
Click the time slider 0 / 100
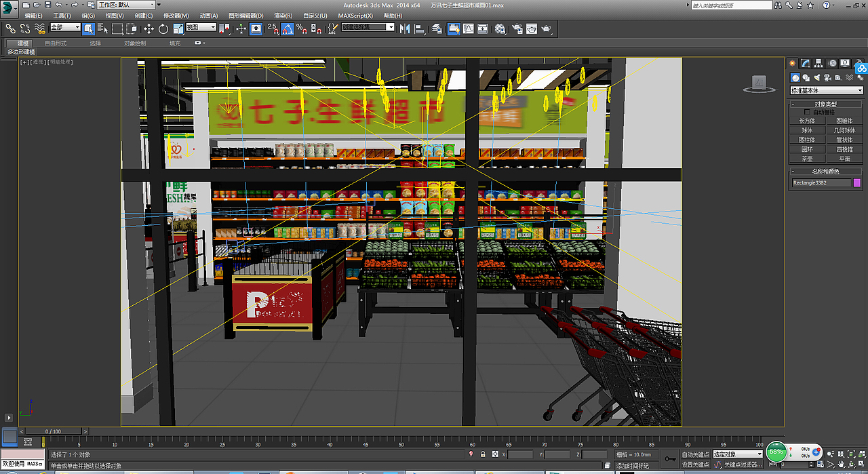[x=52, y=431]
